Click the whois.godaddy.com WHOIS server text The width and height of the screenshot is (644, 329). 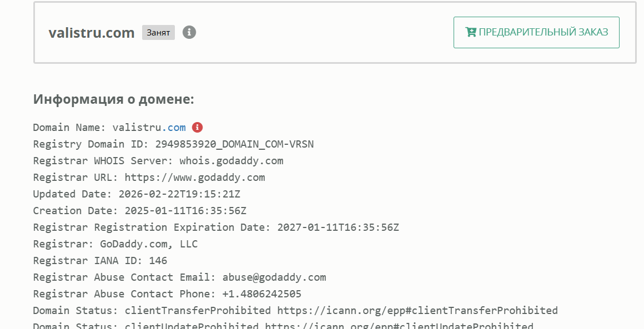coord(231,161)
